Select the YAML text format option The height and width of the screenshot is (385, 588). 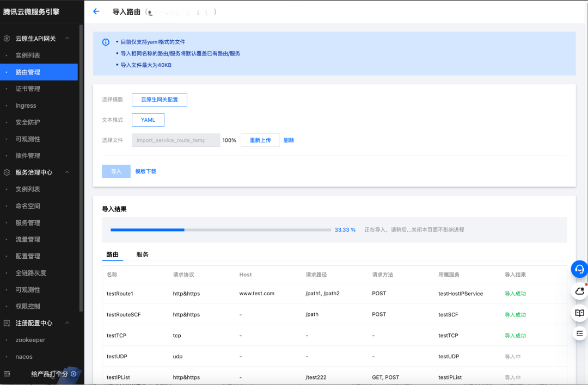click(148, 120)
